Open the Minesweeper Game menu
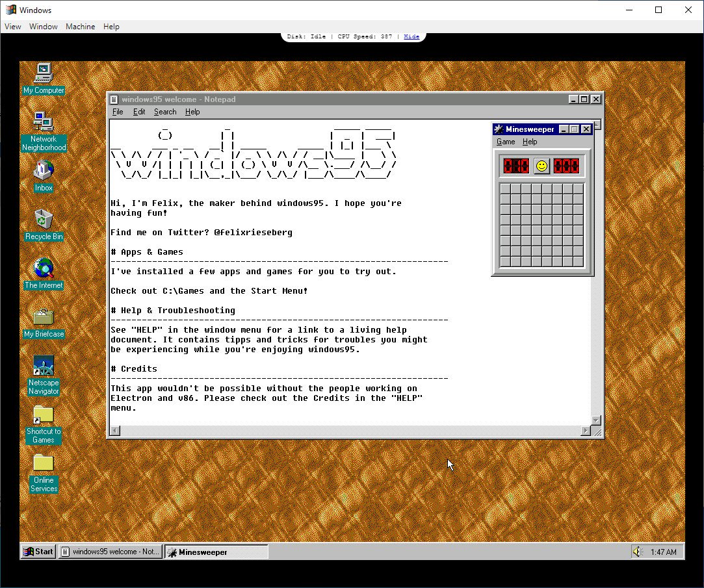This screenshot has width=704, height=588. click(x=506, y=142)
